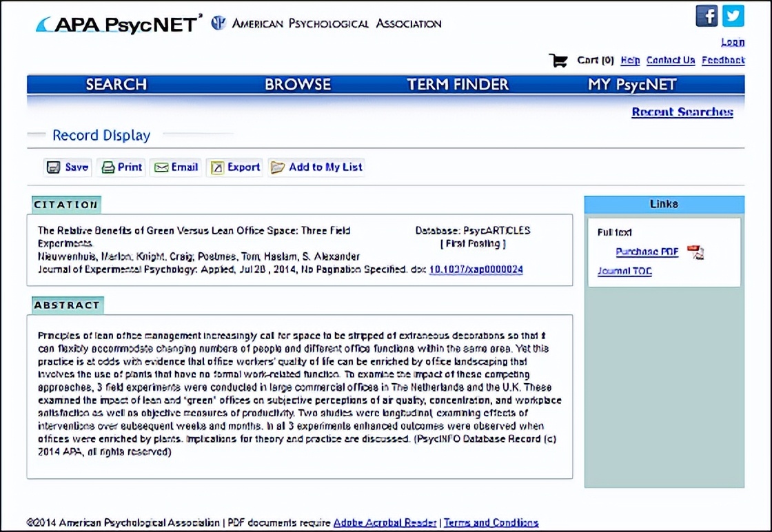Viewport: 772px width, 532px height.
Task: Open the Help link
Action: (630, 60)
